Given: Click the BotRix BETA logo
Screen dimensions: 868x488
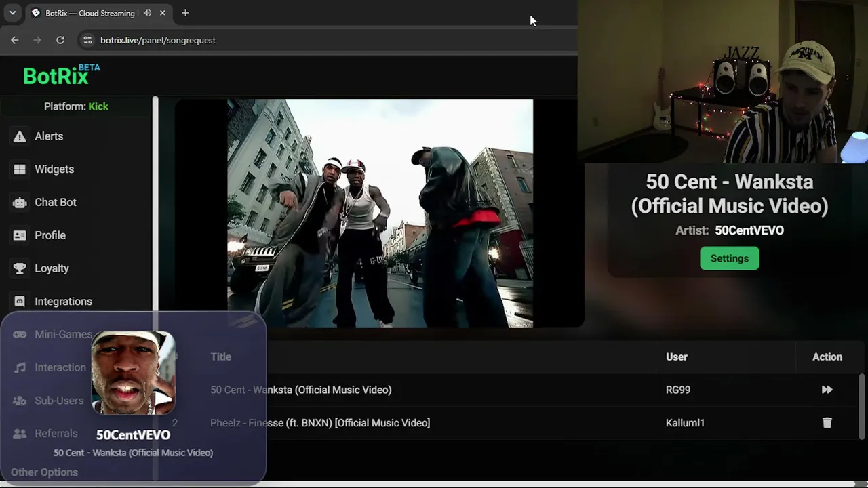Looking at the screenshot, I should pyautogui.click(x=61, y=75).
